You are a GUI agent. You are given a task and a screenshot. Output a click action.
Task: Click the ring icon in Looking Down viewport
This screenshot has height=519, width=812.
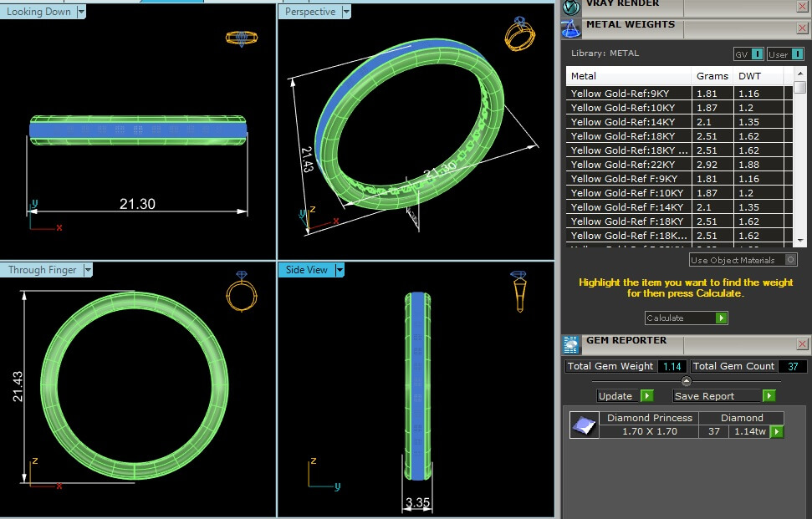coord(242,38)
